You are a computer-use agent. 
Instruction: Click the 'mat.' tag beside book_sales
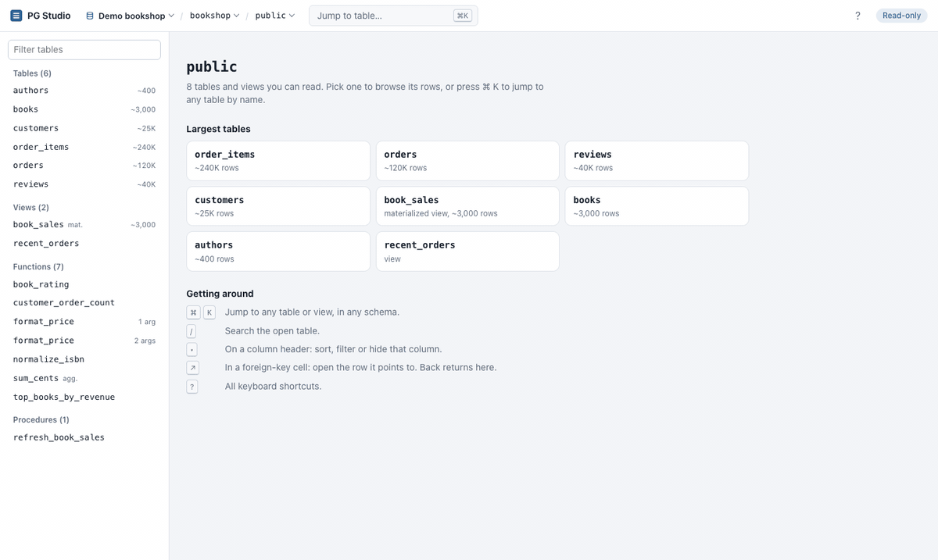[75, 225]
